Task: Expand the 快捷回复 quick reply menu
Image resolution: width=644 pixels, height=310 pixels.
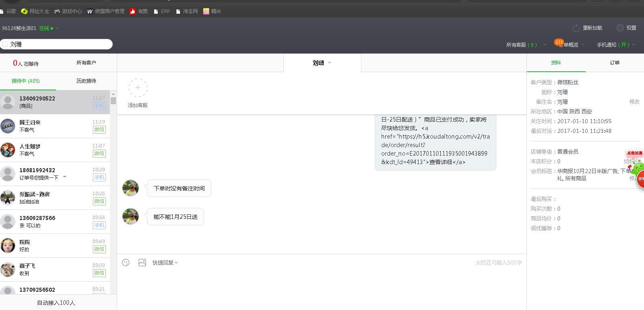Action: coord(165,263)
